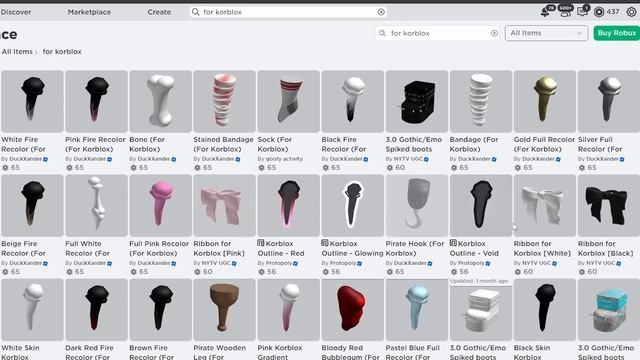This screenshot has width=640, height=360.
Task: Open the Gold Full Recolor thumbnail
Action: click(x=545, y=101)
